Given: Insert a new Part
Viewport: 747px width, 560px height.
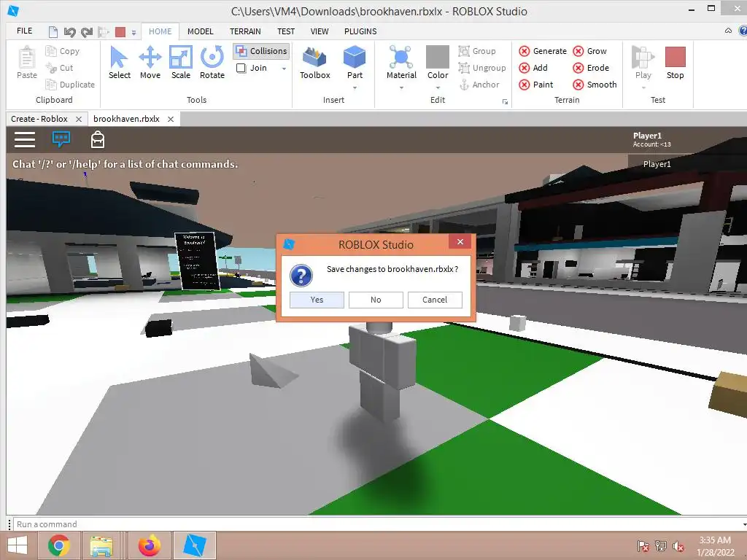Looking at the screenshot, I should click(x=355, y=63).
